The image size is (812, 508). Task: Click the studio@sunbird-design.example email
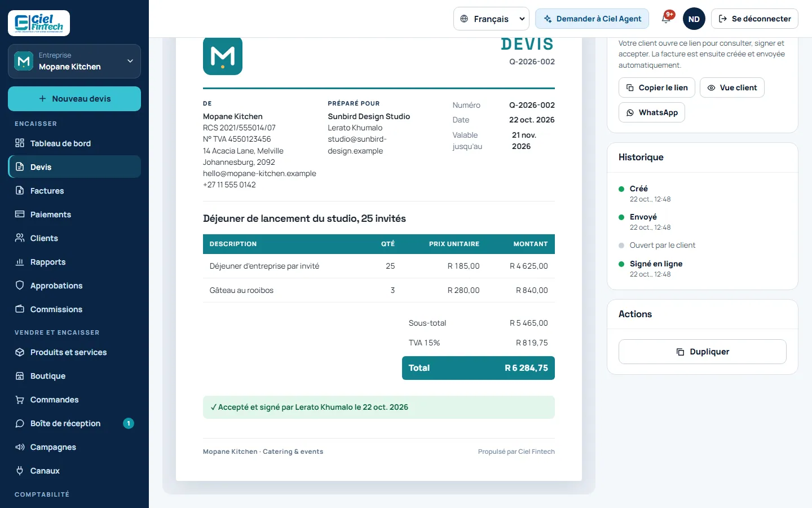tap(357, 145)
